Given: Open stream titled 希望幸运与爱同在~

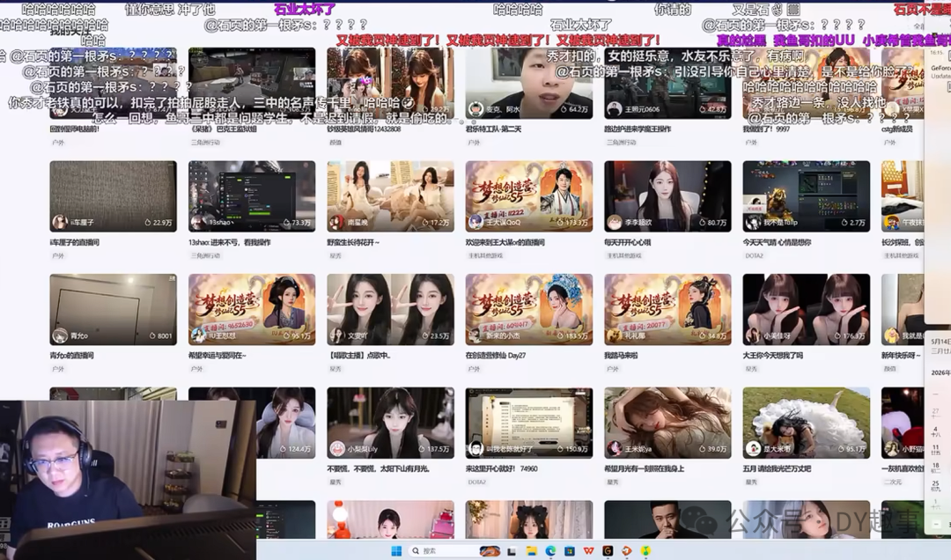Looking at the screenshot, I should pos(217,356).
